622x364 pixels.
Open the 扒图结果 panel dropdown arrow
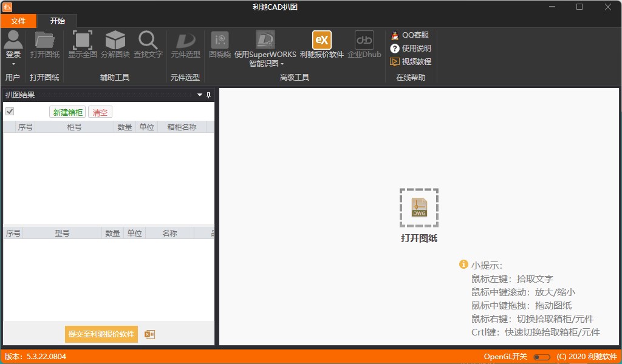point(199,95)
